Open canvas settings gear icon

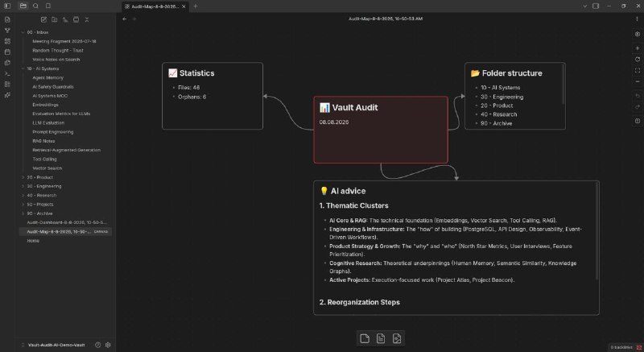[x=638, y=34]
